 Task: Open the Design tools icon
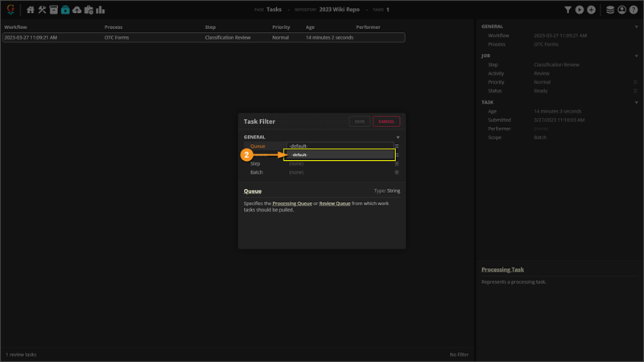pos(42,10)
